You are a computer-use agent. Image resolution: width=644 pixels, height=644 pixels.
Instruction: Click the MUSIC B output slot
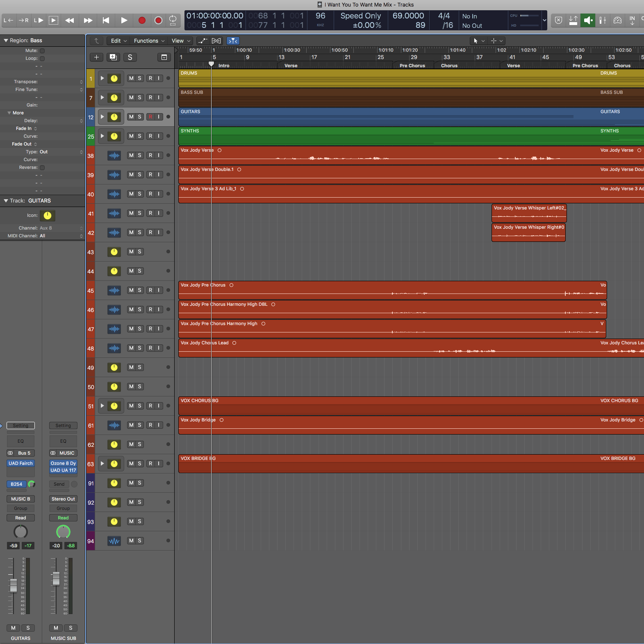pyautogui.click(x=20, y=499)
